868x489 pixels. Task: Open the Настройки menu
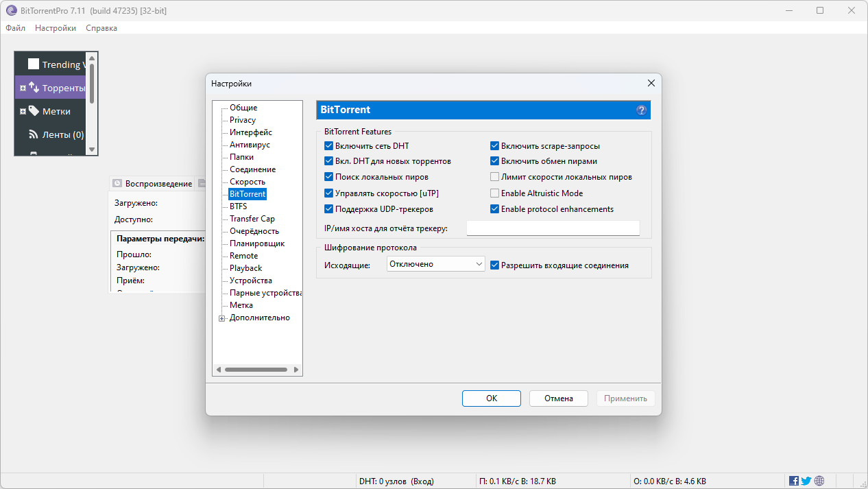click(56, 28)
